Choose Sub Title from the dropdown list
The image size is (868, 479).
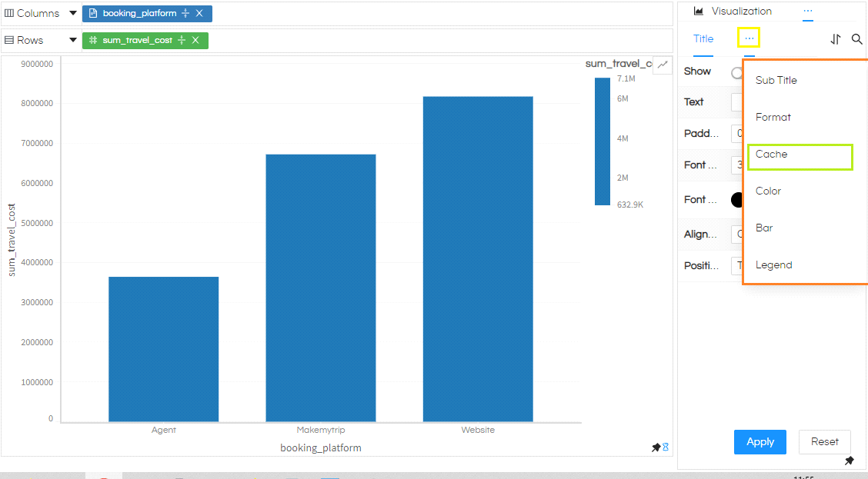click(x=776, y=80)
